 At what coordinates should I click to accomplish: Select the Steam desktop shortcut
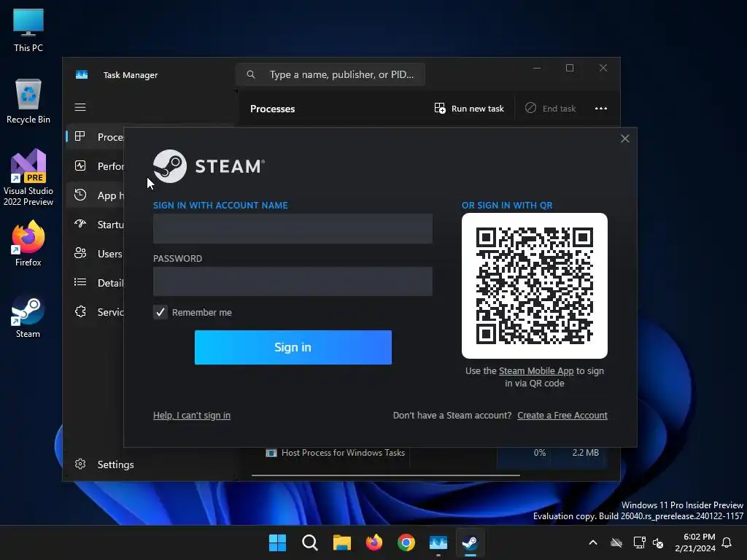[x=28, y=317]
